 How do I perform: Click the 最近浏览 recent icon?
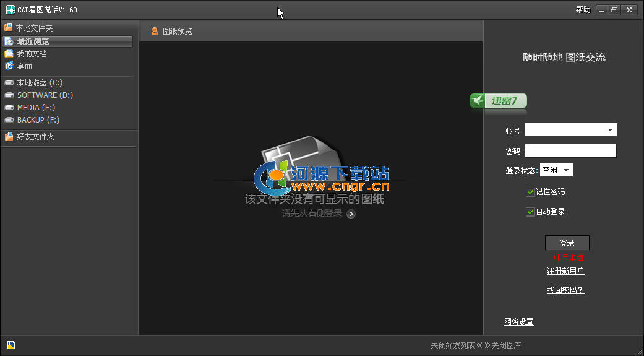[9, 41]
